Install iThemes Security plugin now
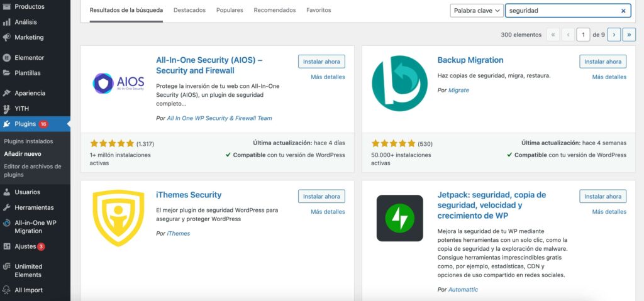Image resolution: width=644 pixels, height=301 pixels. click(x=321, y=196)
